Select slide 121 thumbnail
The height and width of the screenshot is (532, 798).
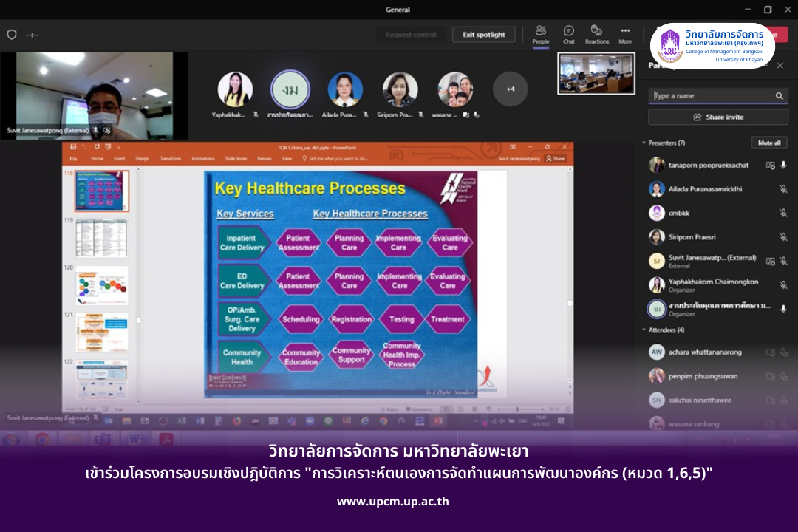pos(102,332)
